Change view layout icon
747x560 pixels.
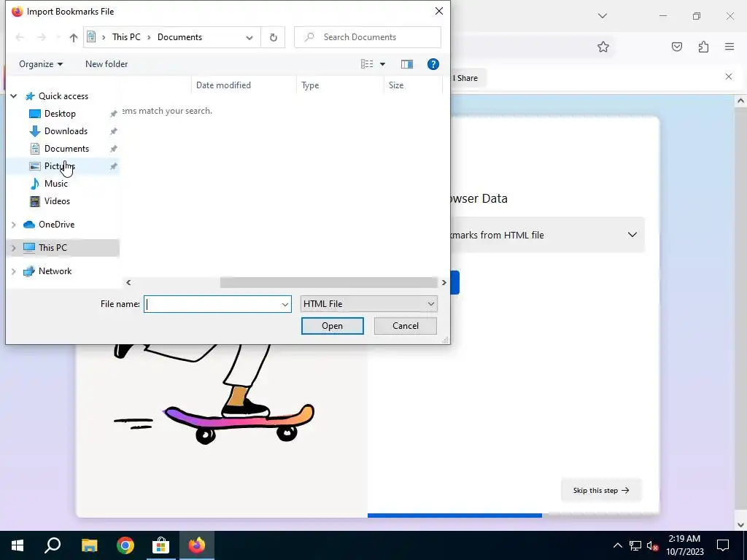click(367, 64)
